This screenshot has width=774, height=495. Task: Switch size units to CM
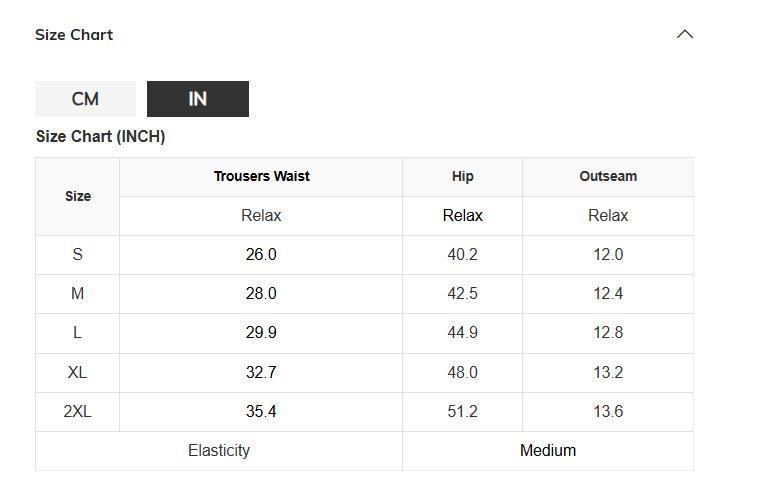point(85,99)
